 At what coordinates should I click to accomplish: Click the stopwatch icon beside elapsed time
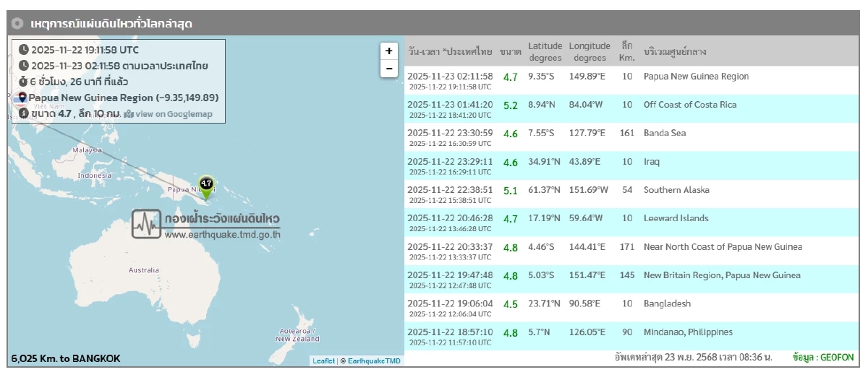coord(24,82)
